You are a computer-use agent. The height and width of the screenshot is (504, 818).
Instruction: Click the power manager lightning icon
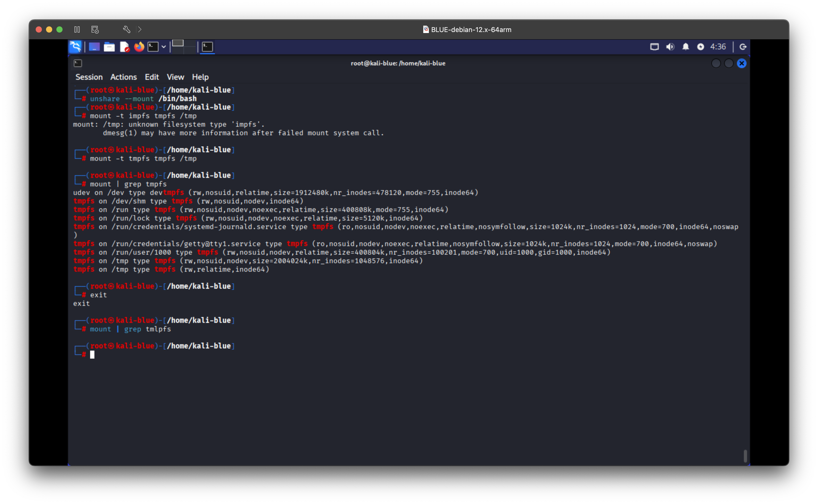(x=700, y=47)
